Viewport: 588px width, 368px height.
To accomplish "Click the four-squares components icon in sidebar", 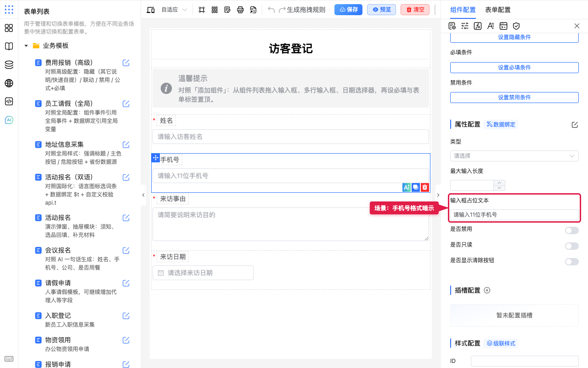I will [x=9, y=28].
